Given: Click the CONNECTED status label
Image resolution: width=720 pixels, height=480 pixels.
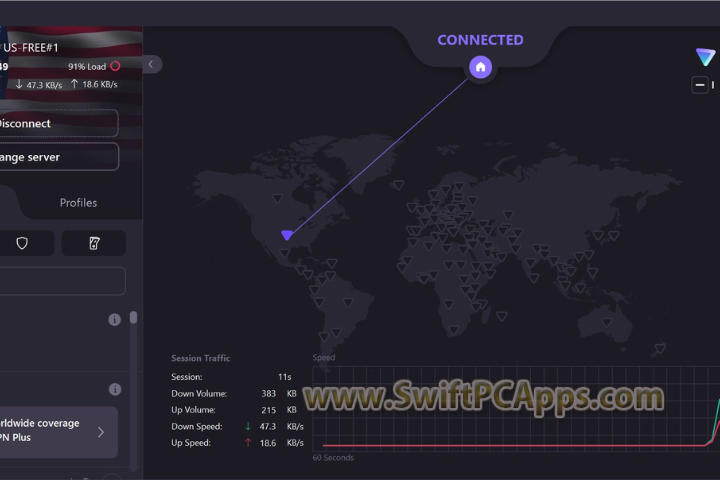Looking at the screenshot, I should click(480, 40).
